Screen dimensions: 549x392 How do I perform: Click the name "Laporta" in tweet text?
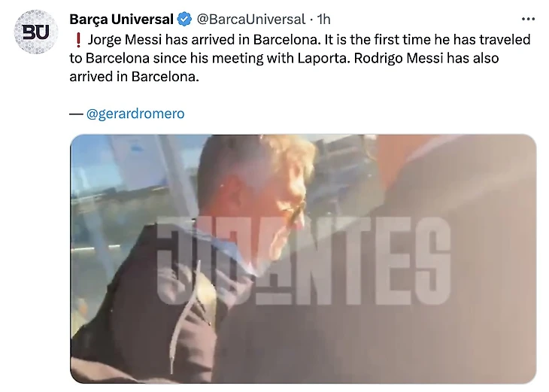click(x=323, y=58)
